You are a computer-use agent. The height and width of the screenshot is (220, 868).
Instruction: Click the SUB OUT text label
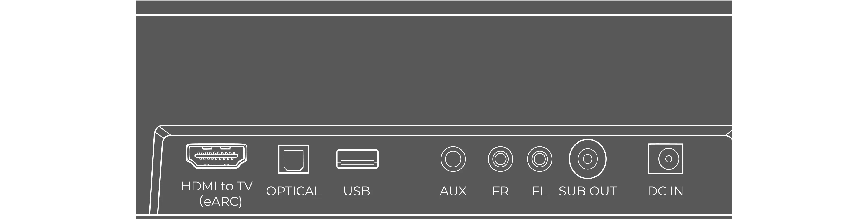pyautogui.click(x=587, y=191)
